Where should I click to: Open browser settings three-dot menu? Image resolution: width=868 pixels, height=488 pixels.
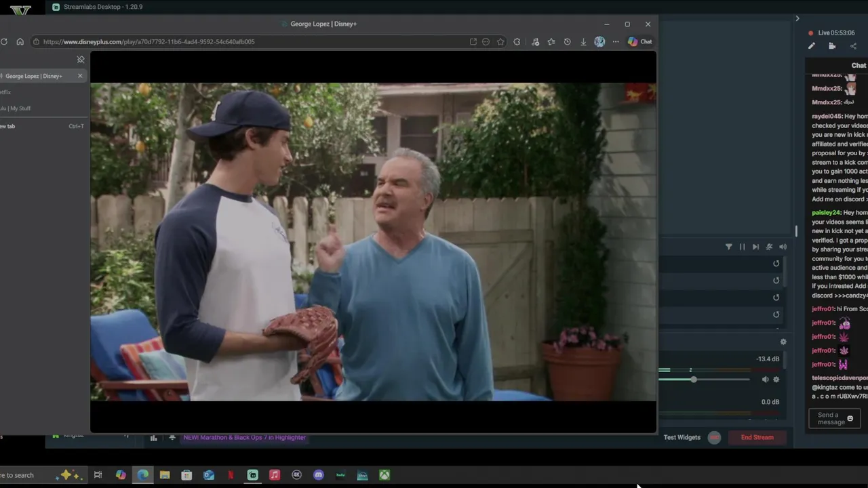click(x=616, y=41)
